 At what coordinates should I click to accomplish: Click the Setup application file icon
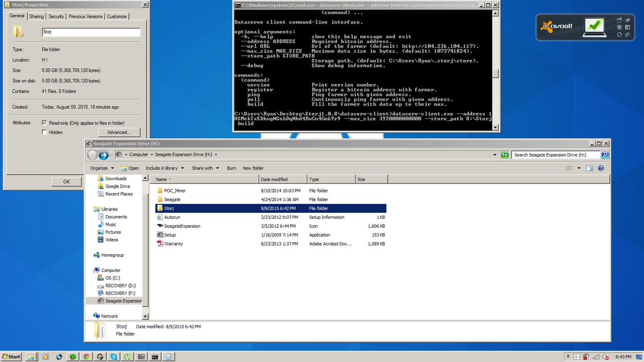coord(159,235)
